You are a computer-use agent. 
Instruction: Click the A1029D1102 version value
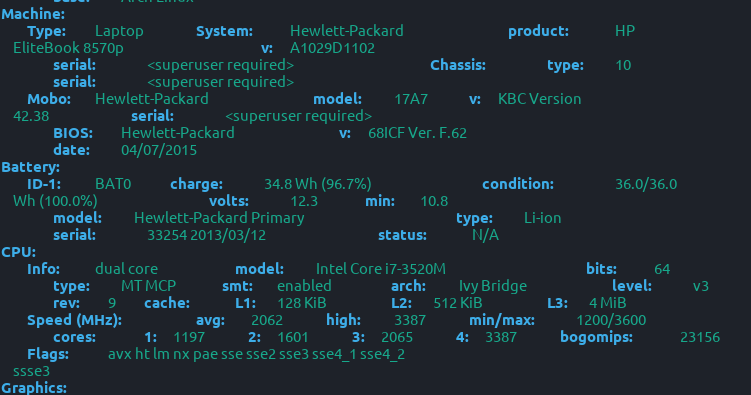pos(332,48)
